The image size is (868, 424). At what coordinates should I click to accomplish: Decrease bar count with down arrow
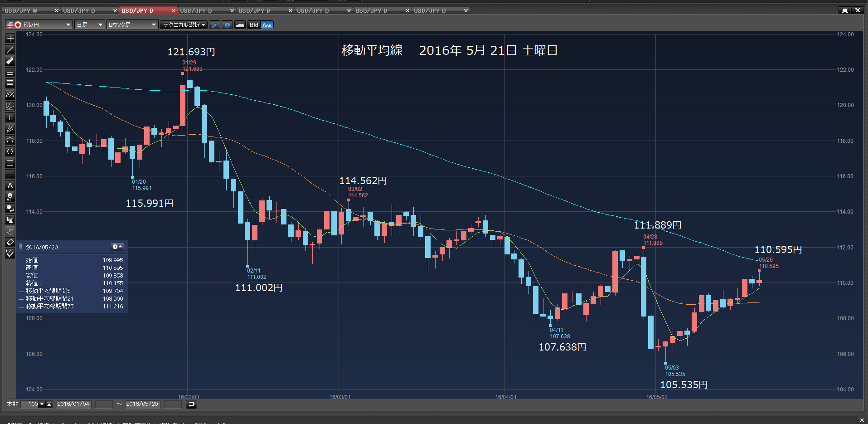(x=42, y=404)
